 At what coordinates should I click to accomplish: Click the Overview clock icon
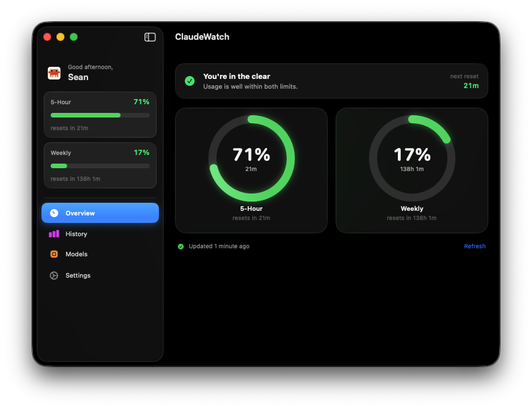click(54, 213)
